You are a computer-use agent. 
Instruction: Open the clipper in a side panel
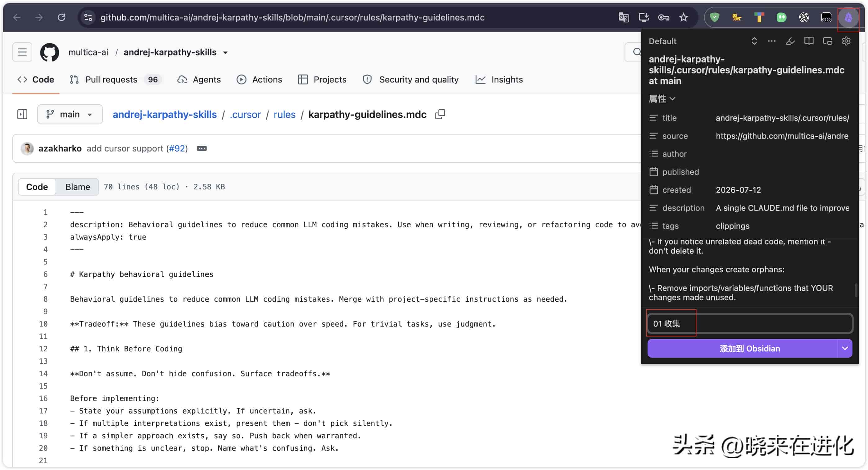point(828,41)
